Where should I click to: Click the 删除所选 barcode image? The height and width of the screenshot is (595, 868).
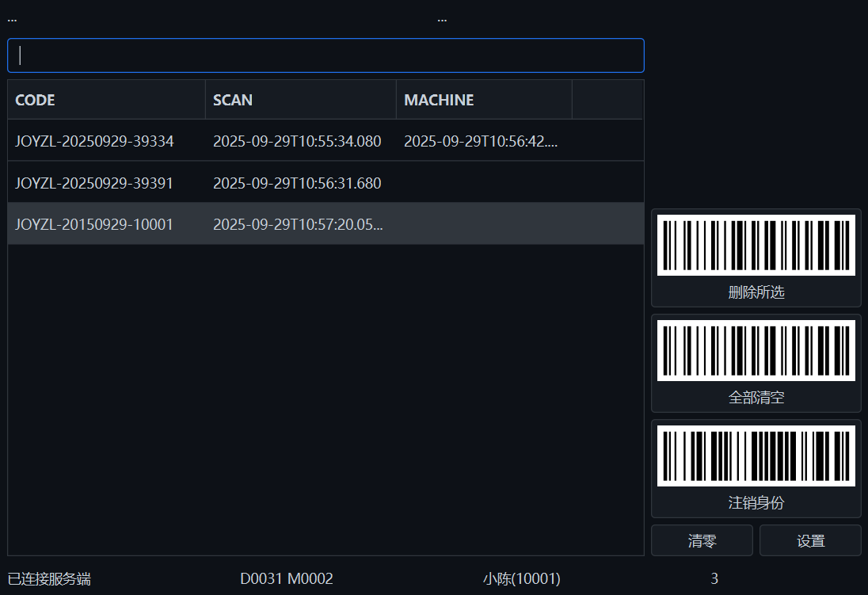(756, 245)
